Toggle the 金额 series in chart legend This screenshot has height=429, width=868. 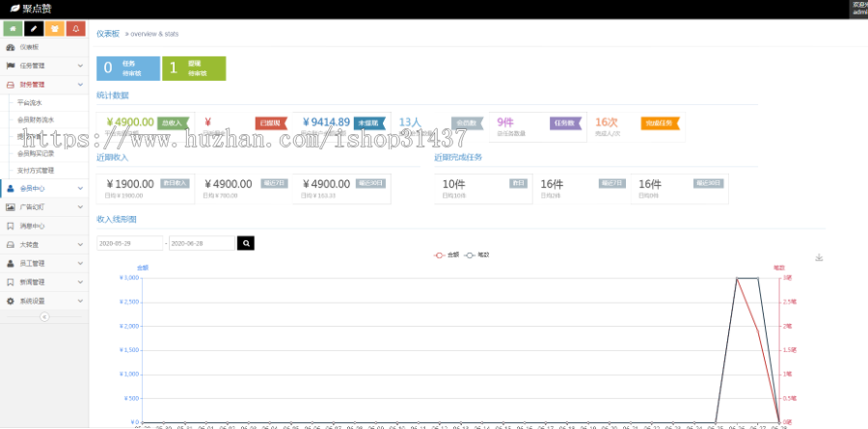pos(447,255)
